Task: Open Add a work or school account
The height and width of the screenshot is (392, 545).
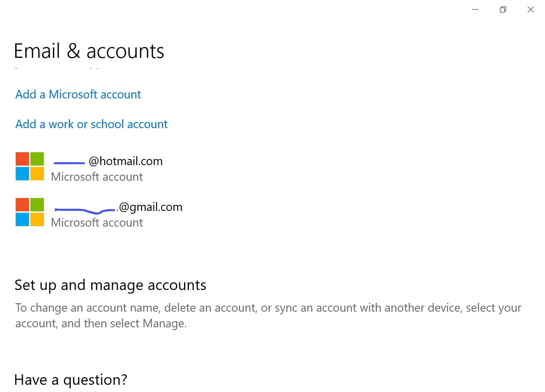Action: [91, 124]
